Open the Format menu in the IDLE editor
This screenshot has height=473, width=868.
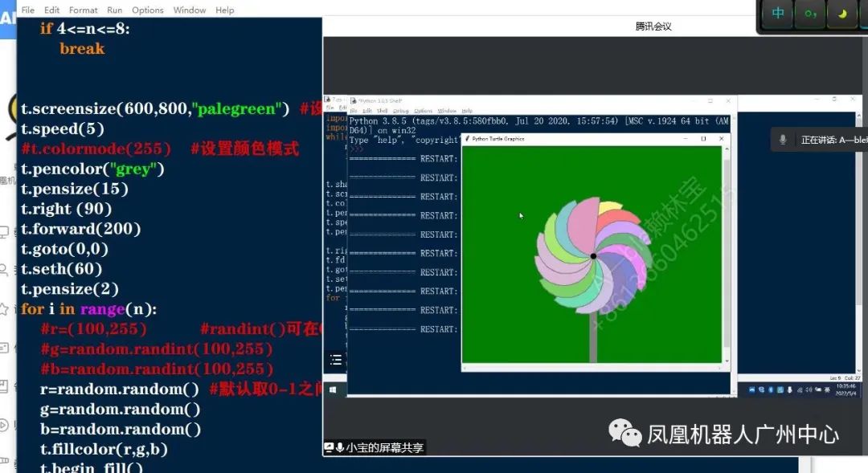[x=83, y=10]
